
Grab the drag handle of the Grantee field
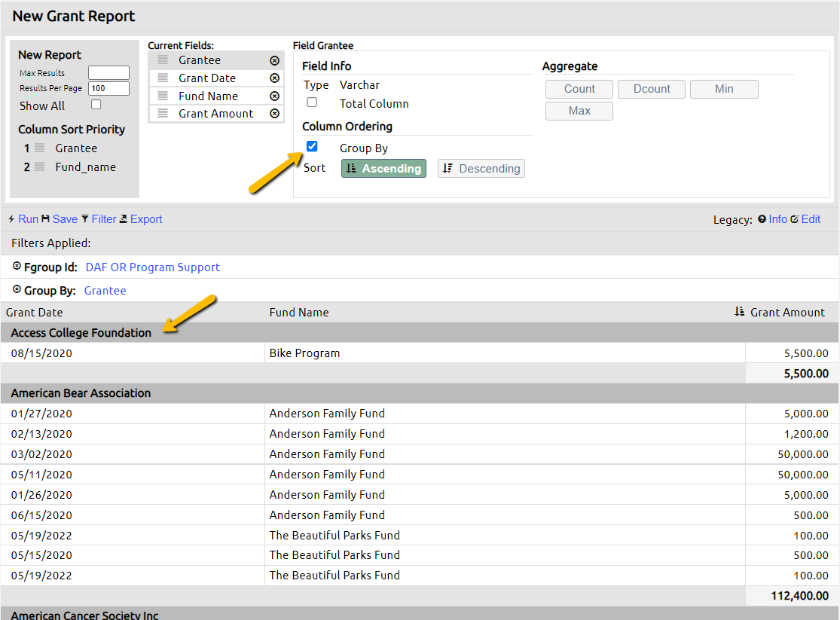coord(163,60)
